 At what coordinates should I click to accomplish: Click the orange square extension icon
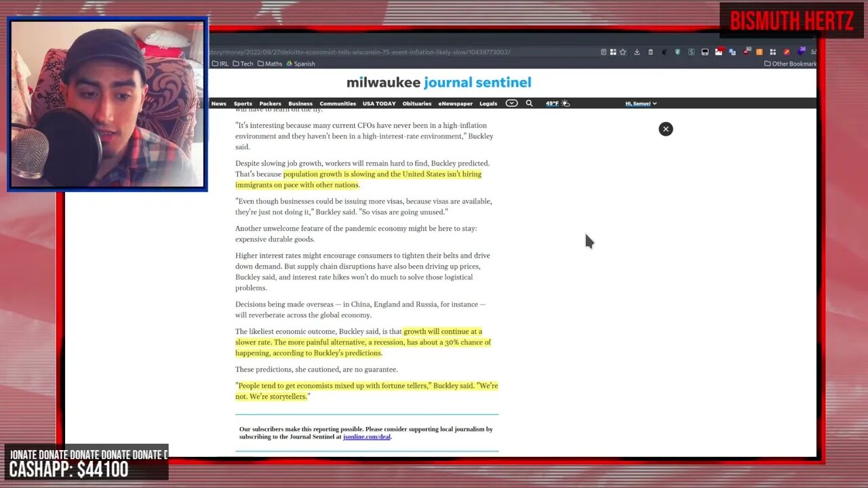[759, 52]
